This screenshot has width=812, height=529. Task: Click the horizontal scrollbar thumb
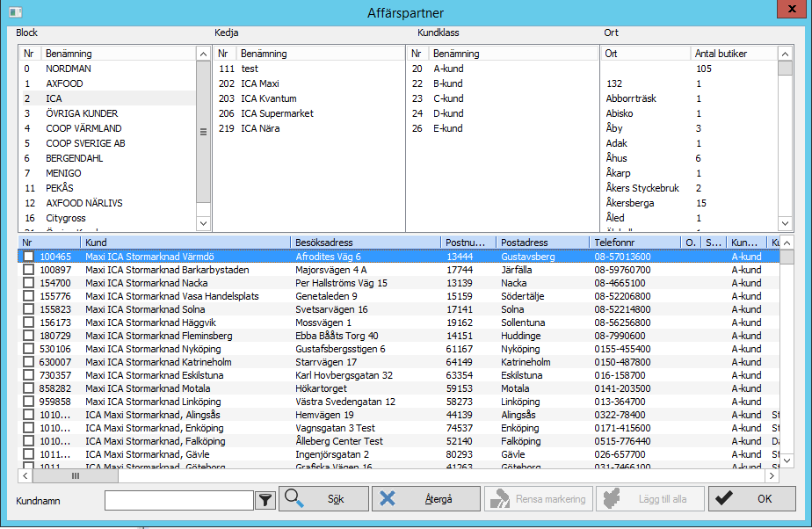click(x=76, y=475)
